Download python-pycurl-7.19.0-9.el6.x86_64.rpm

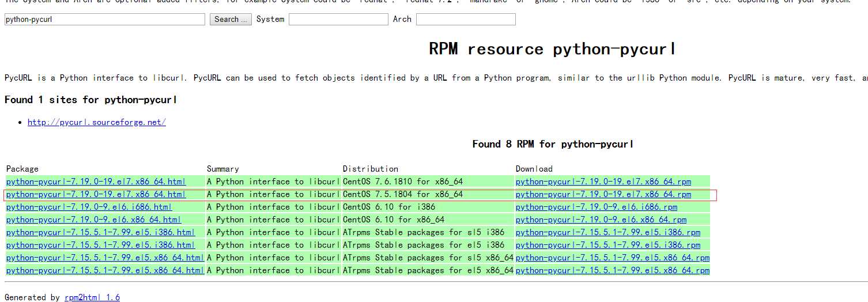(x=601, y=220)
